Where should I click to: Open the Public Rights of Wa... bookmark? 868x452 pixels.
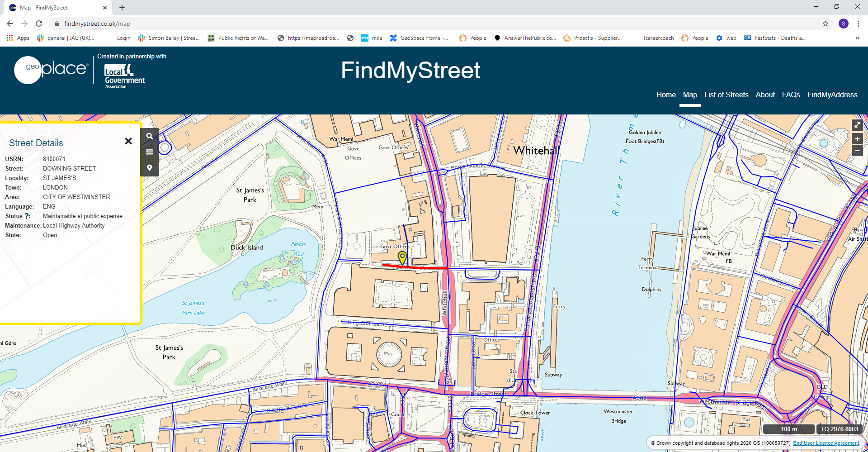[x=238, y=38]
